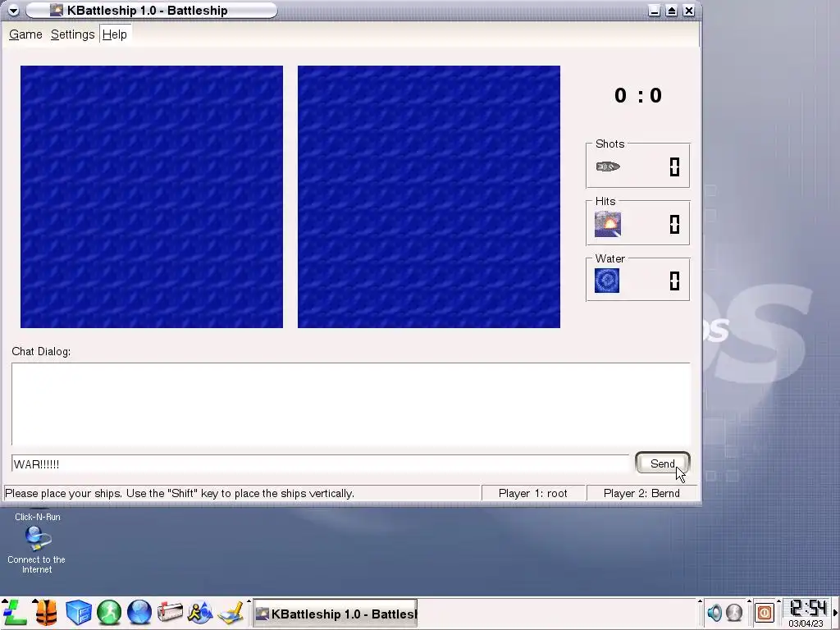Open the Settings menu
The image size is (840, 630).
click(72, 34)
